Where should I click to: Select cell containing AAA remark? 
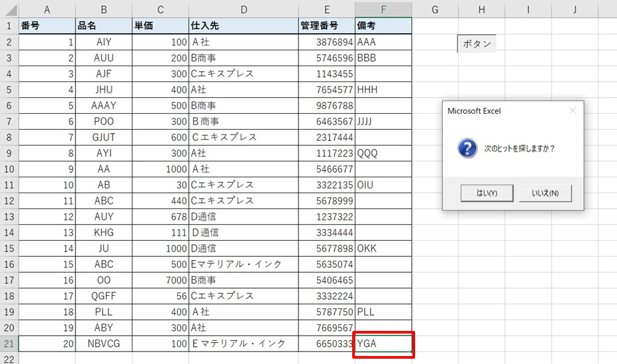pos(383,42)
